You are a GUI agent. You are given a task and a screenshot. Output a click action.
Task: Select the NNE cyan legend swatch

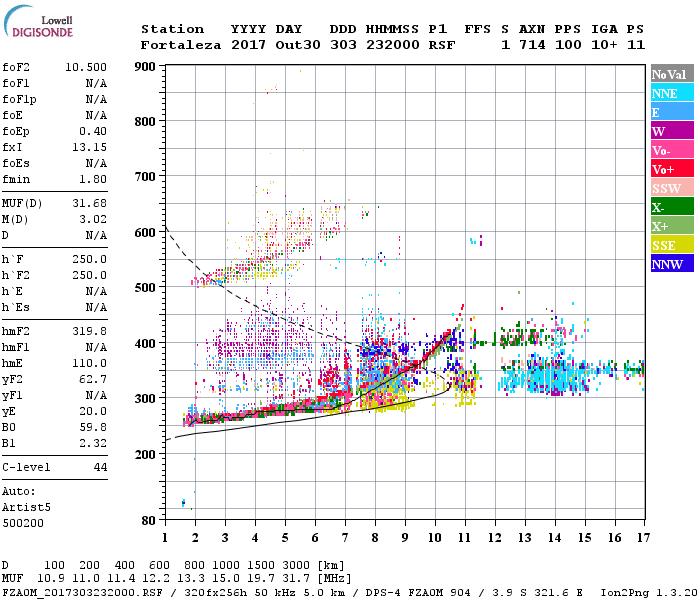pos(672,93)
